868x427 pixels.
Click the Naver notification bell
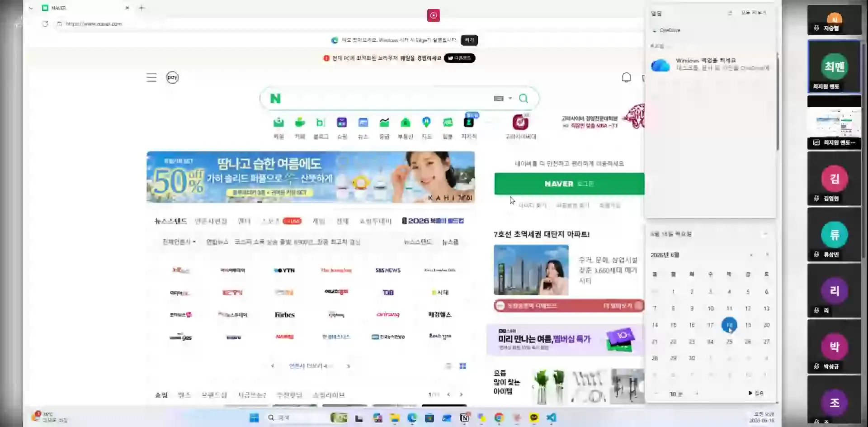click(626, 78)
